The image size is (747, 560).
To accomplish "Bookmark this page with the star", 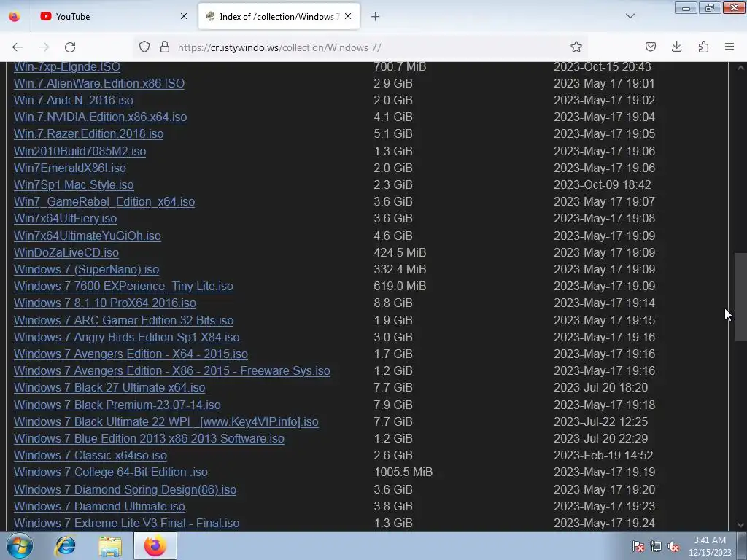I will tap(576, 47).
